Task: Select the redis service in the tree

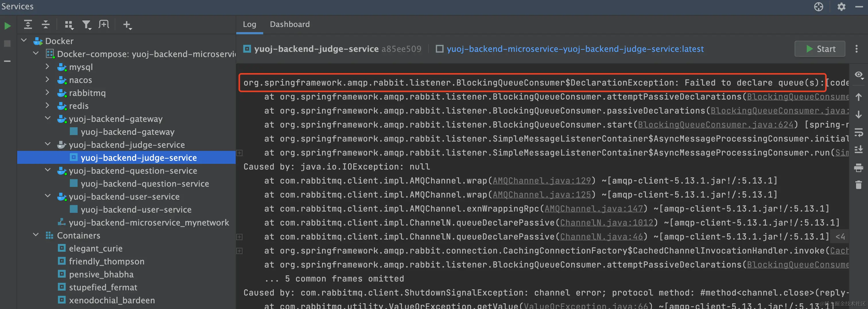Action: pos(79,106)
